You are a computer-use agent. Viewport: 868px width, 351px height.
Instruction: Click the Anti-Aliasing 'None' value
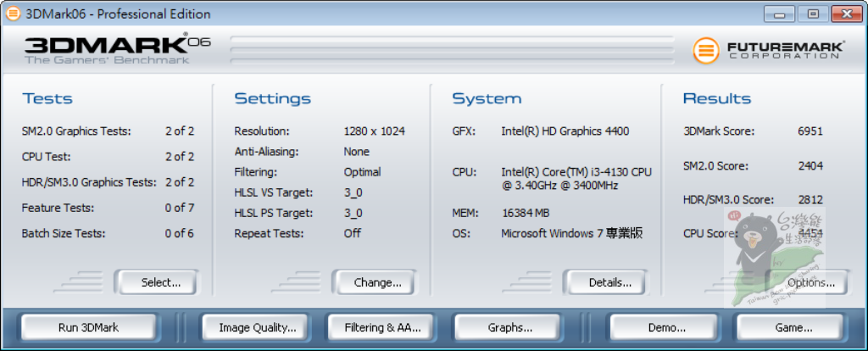click(x=357, y=151)
